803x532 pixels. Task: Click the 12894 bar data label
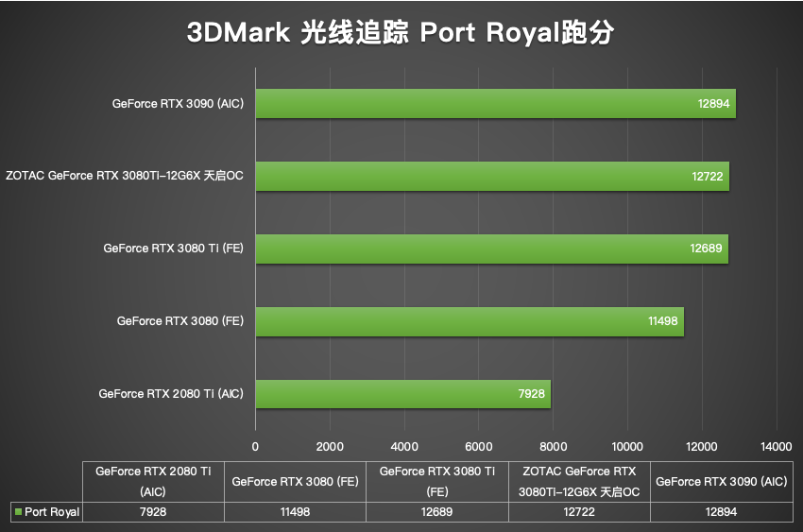tap(713, 104)
